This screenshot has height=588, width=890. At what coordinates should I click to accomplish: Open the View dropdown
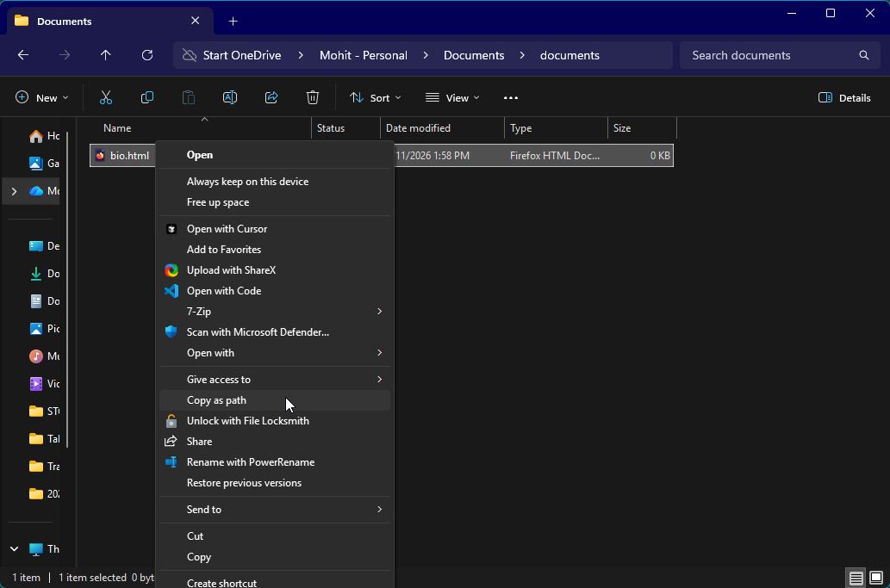(x=452, y=97)
